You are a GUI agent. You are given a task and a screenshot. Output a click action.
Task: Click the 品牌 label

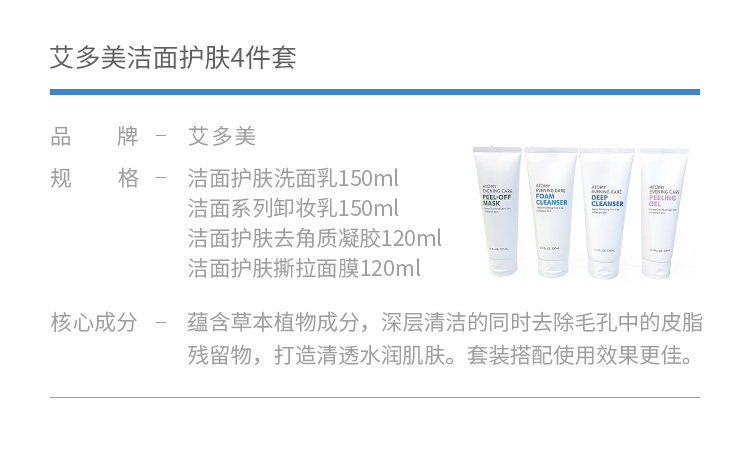click(x=94, y=136)
